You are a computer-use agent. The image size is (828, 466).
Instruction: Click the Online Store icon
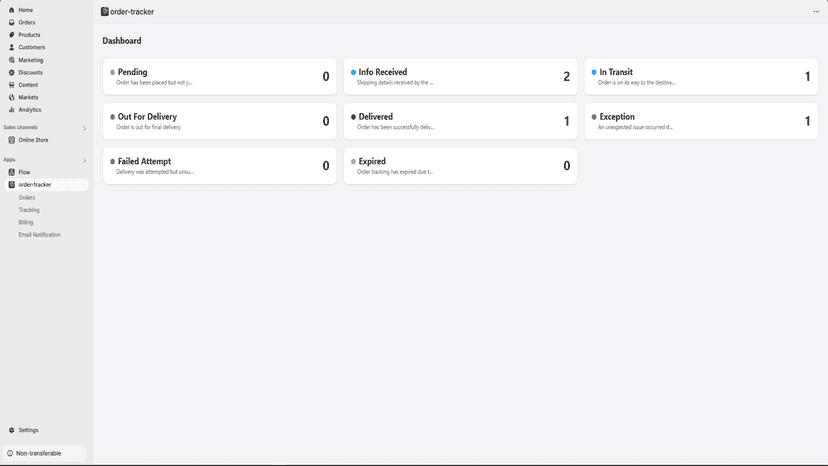[12, 140]
